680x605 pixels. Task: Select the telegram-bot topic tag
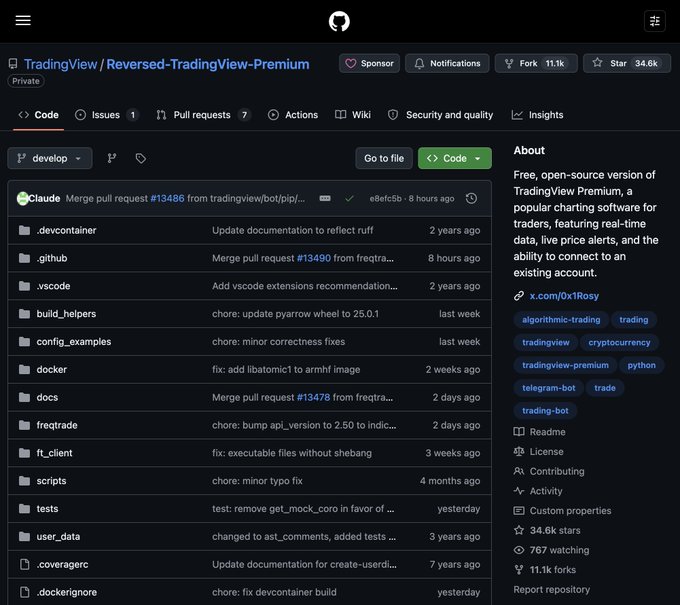click(548, 388)
